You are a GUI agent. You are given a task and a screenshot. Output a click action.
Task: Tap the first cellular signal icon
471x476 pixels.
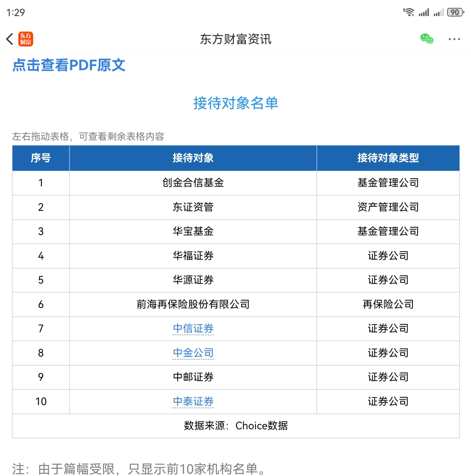coord(424,12)
